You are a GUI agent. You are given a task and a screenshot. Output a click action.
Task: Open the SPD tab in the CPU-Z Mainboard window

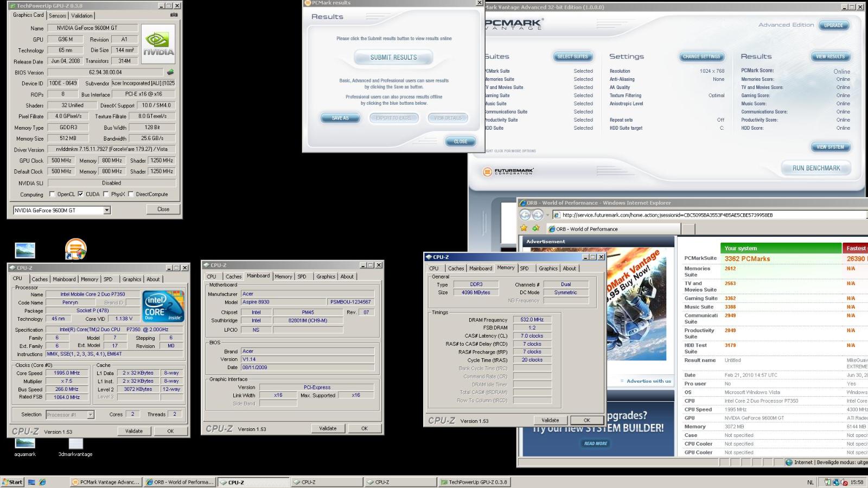pyautogui.click(x=302, y=276)
